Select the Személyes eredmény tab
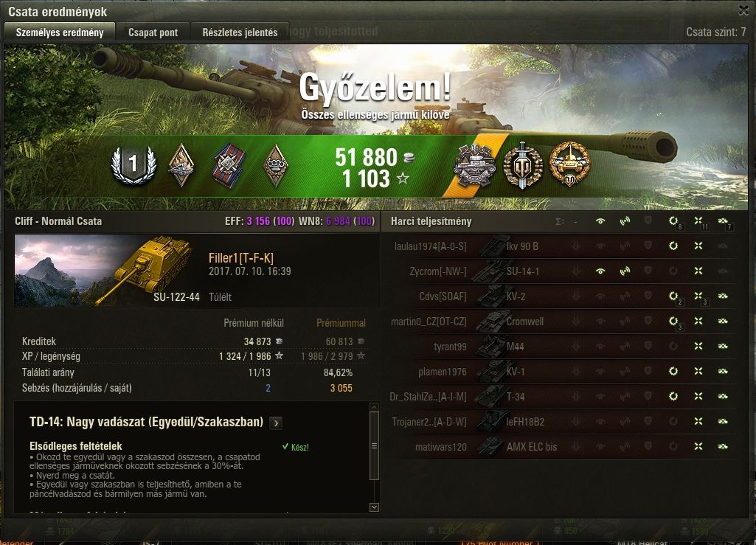Screen dimensions: 756x545 (60, 32)
